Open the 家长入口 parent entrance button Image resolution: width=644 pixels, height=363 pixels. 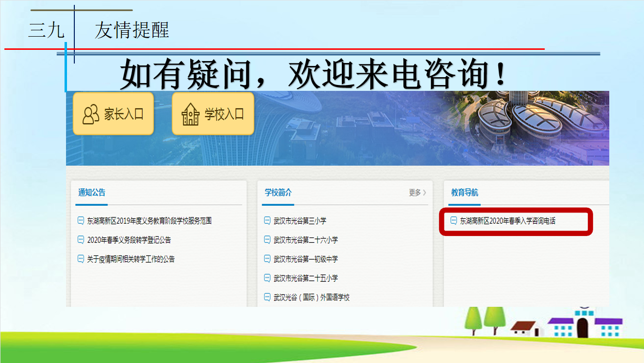(113, 114)
